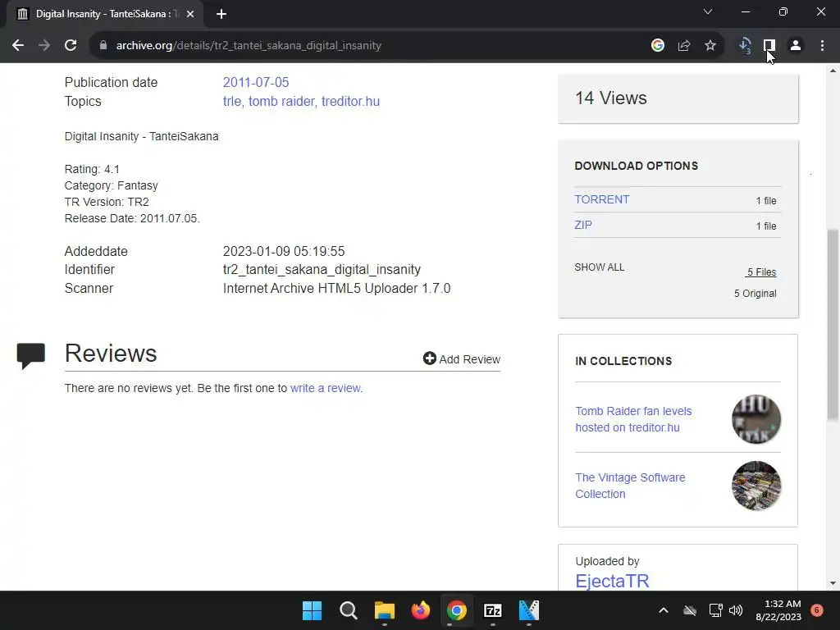840x630 pixels.
Task: Open the Chrome profile icon
Action: click(796, 46)
